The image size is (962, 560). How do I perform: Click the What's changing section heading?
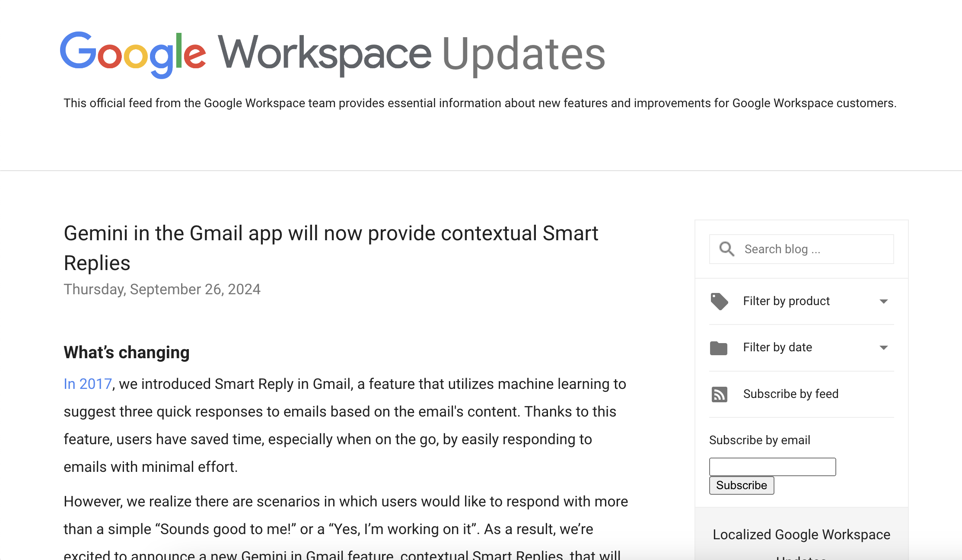click(127, 352)
